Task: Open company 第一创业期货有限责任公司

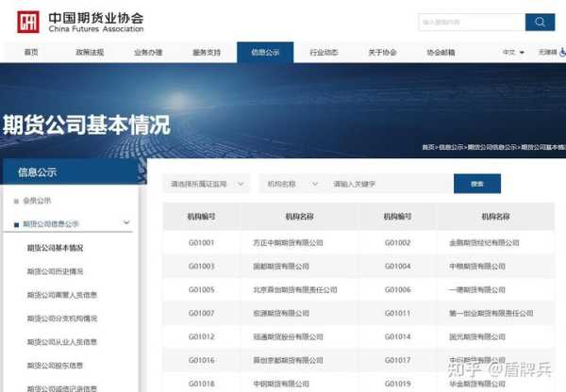Action: (491, 313)
